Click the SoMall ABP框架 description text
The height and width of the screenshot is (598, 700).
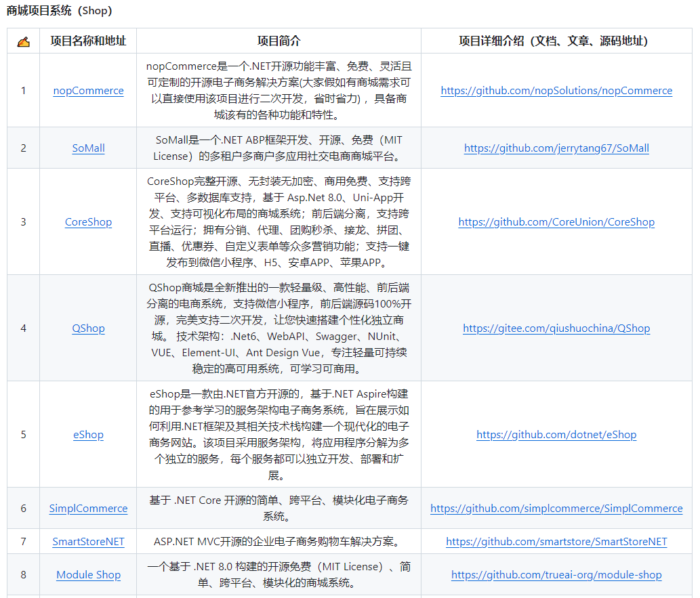(279, 148)
